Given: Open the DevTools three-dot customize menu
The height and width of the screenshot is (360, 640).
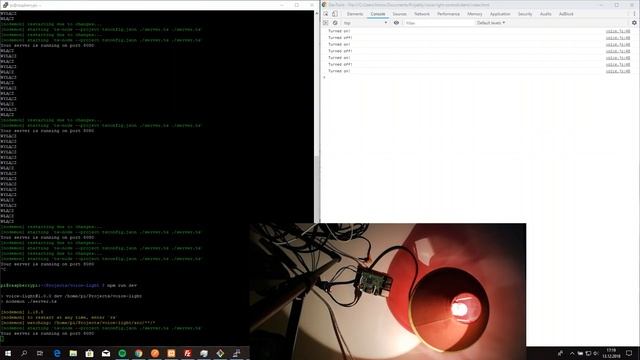Looking at the screenshot, I should [x=634, y=14].
